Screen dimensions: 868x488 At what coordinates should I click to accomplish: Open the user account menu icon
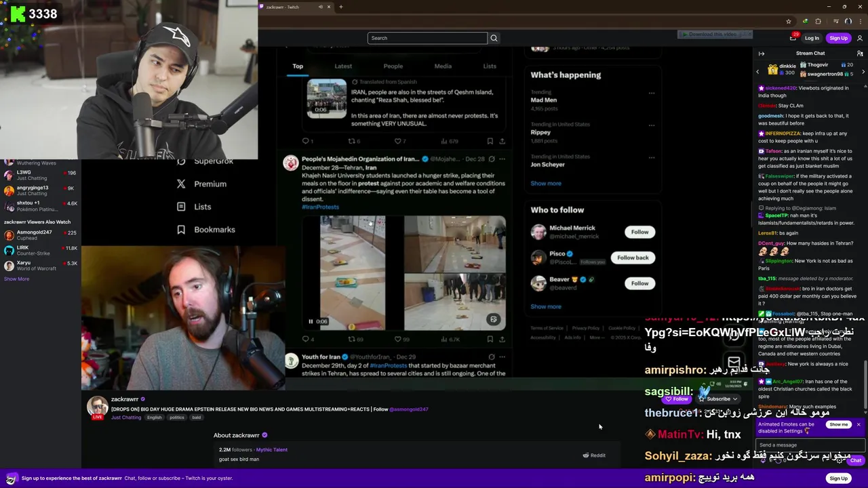[860, 38]
